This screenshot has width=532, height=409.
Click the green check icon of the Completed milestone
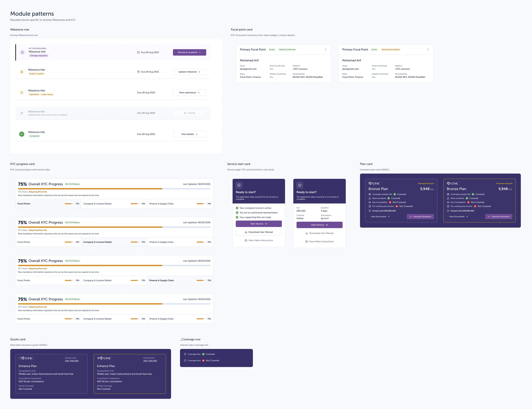pos(22,134)
